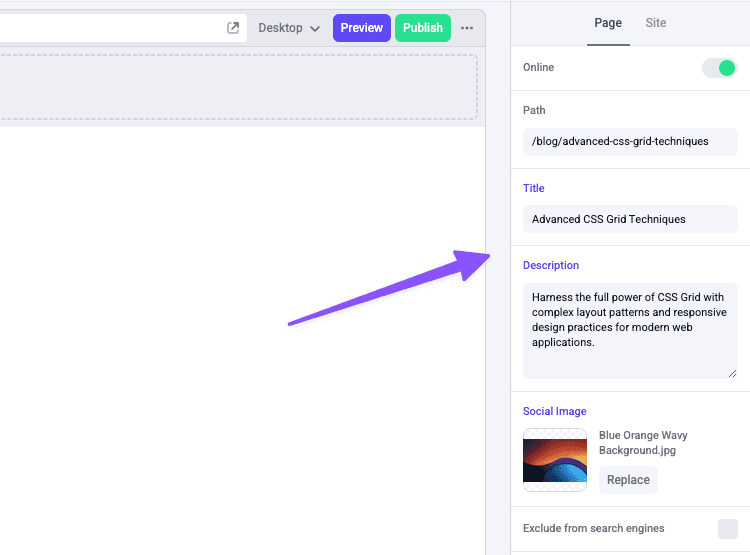Open the three-dot more options menu
This screenshot has width=750, height=555.
click(x=467, y=28)
